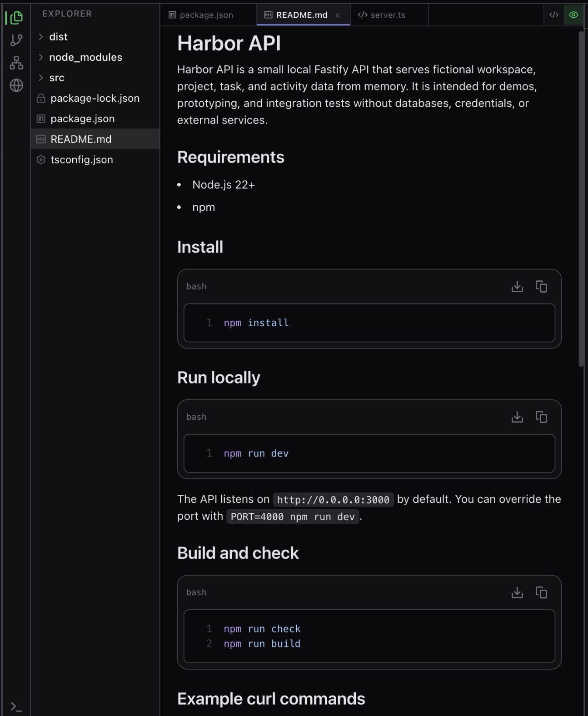Open the hierarchy panel icon in sidebar
Image resolution: width=588 pixels, height=716 pixels.
click(16, 63)
